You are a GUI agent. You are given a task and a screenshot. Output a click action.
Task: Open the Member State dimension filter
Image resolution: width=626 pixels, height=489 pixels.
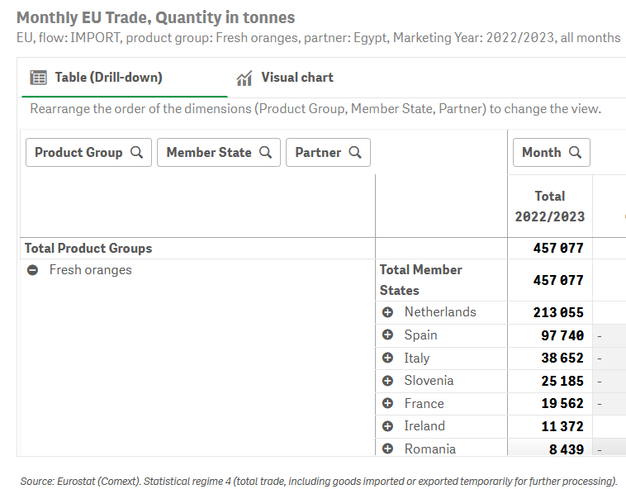point(209,153)
